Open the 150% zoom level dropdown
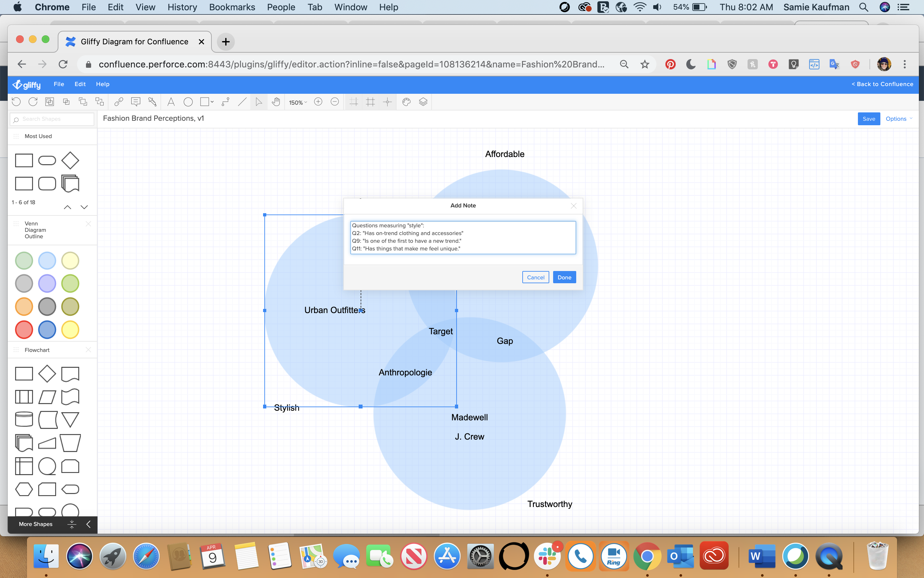 click(x=298, y=102)
